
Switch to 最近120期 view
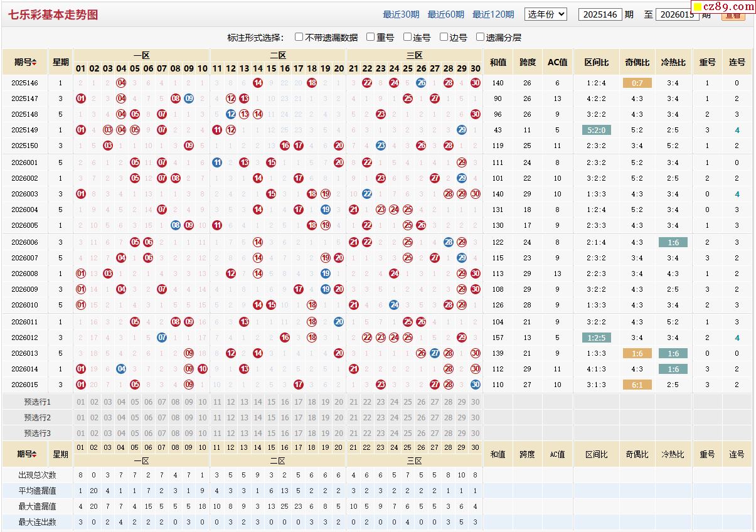pyautogui.click(x=492, y=14)
